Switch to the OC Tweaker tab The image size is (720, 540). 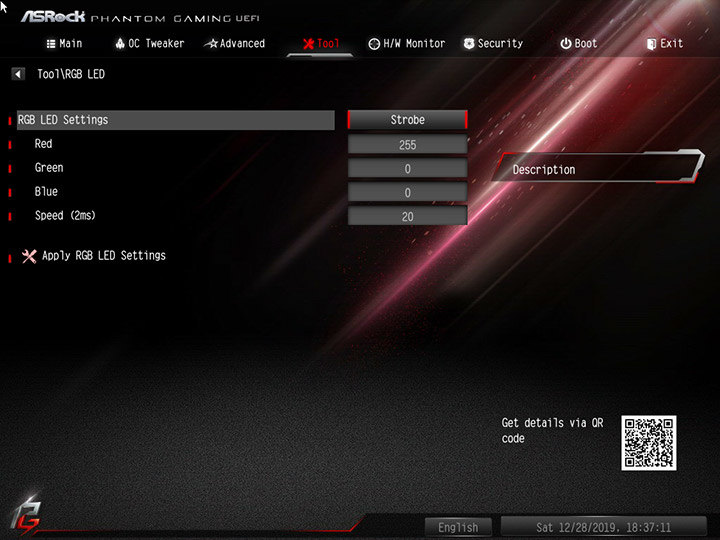[150, 44]
